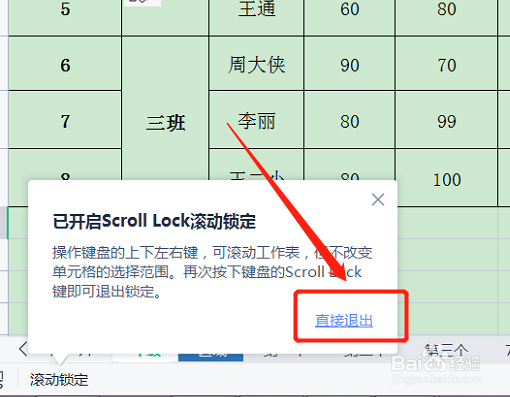Click sheet tab scroll left arrow
This screenshot has height=397, width=510.
[23, 349]
